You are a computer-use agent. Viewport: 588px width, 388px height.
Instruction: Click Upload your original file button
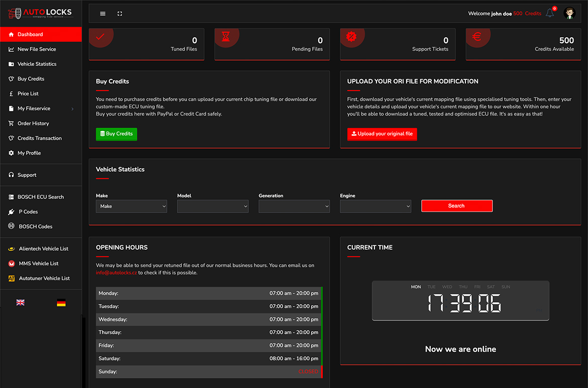(382, 134)
